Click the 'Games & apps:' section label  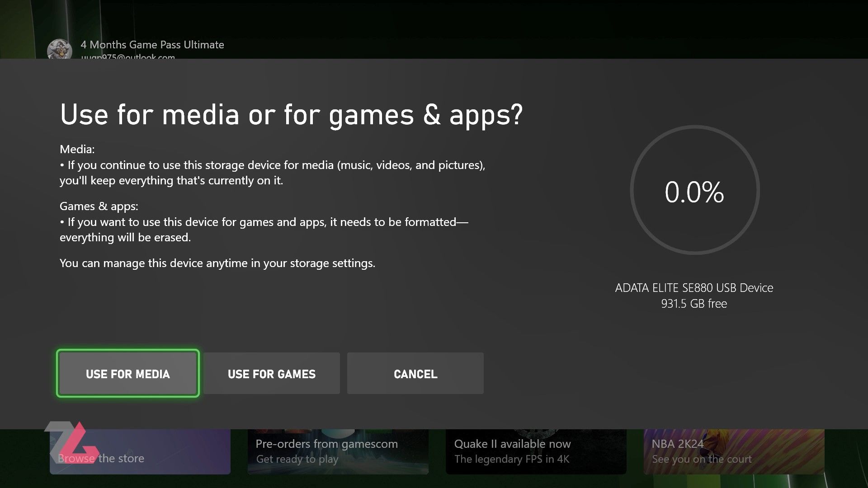(99, 206)
